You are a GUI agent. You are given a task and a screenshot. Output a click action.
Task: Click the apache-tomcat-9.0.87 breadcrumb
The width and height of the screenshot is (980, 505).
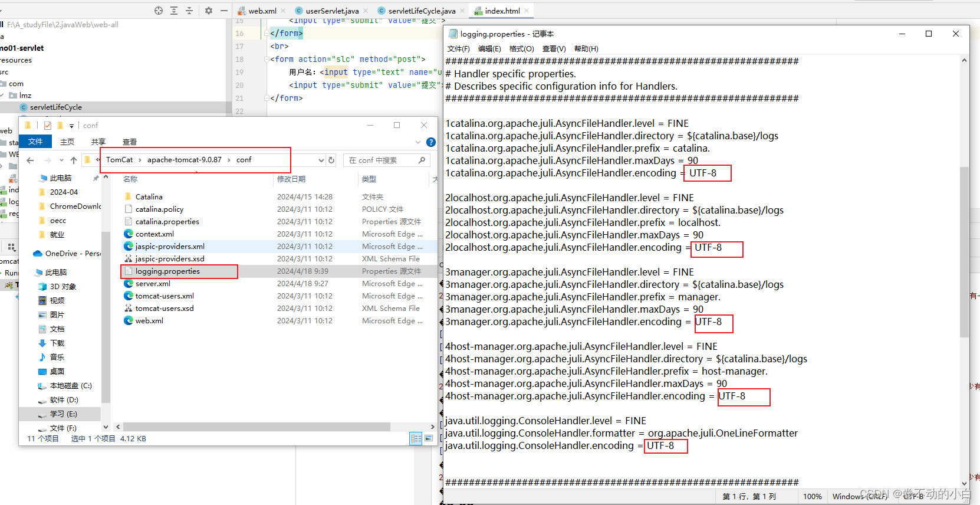(185, 160)
